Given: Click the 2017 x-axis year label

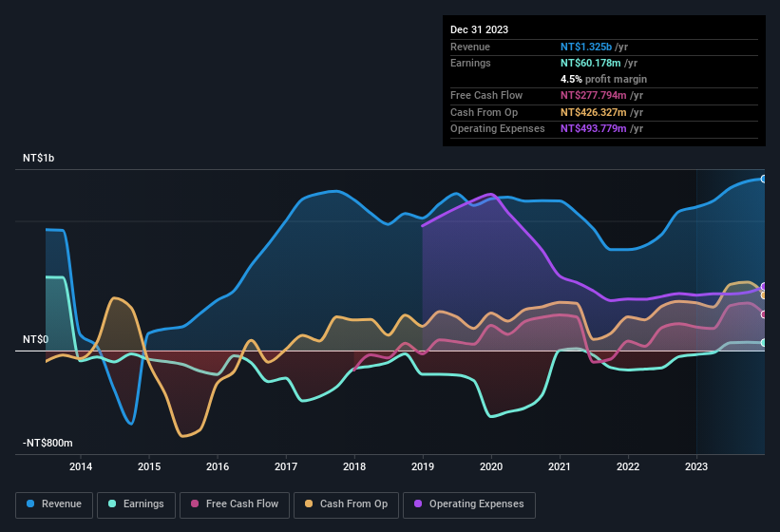Looking at the screenshot, I should (286, 466).
